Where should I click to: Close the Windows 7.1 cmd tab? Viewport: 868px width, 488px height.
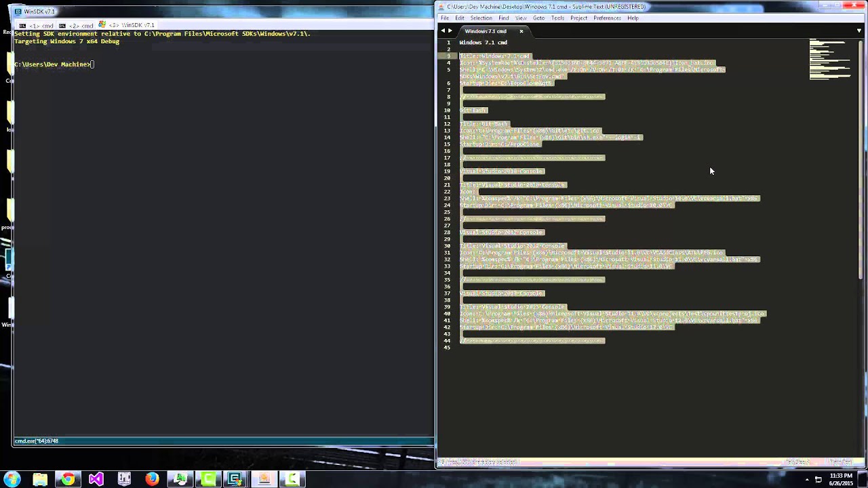521,31
